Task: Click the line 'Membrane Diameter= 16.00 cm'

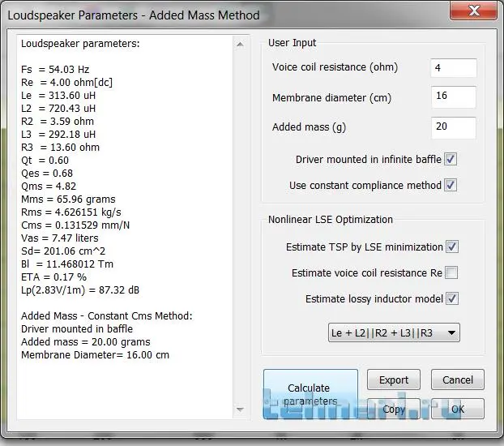Action: [95, 354]
